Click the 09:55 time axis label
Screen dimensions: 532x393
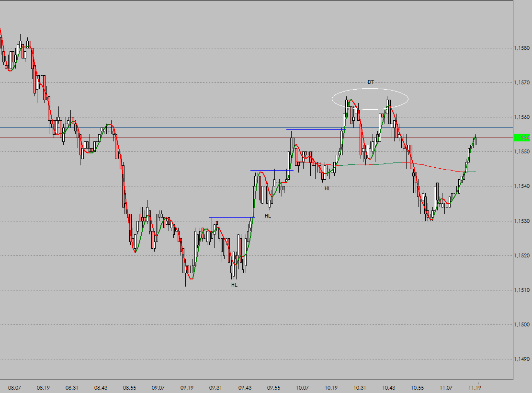point(273,388)
